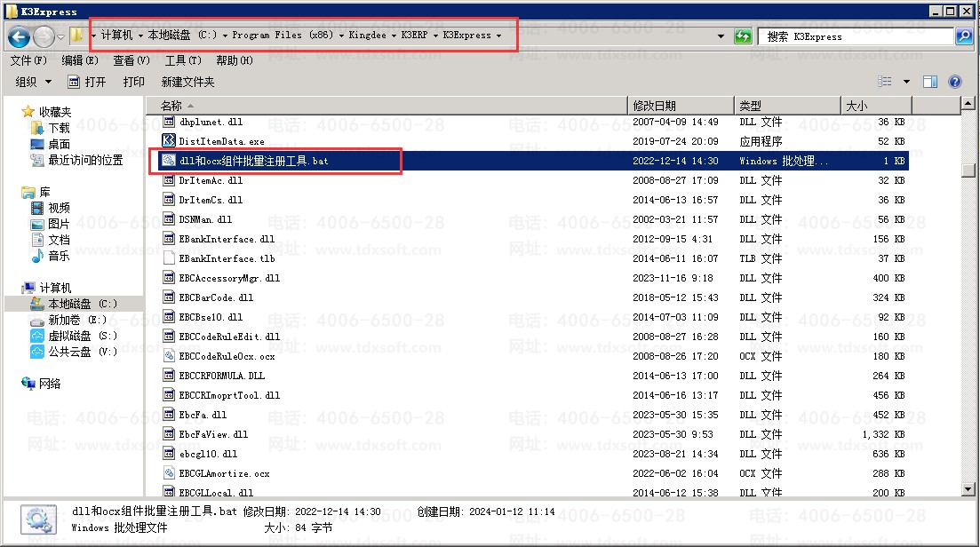
Task: Go back with the Back arrow button
Action: [x=19, y=36]
